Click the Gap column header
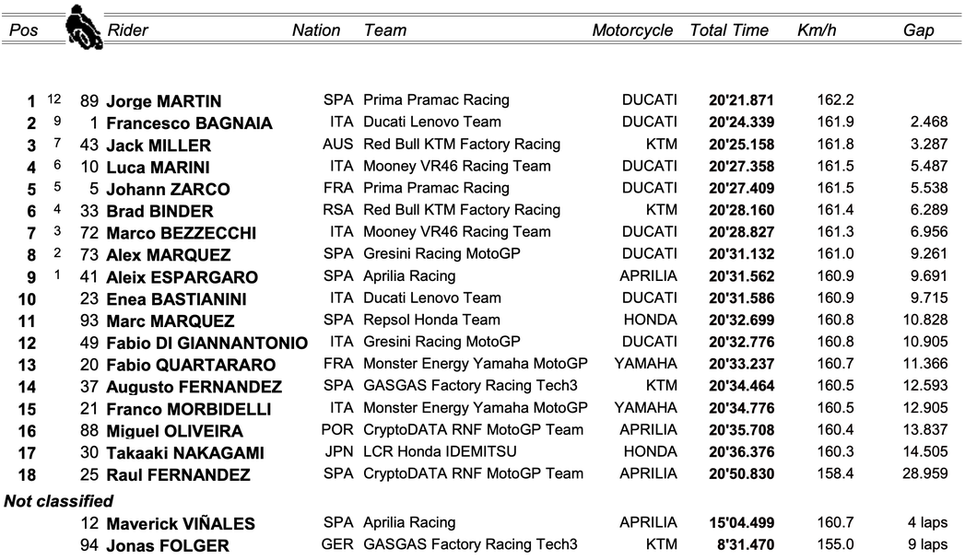 (918, 30)
